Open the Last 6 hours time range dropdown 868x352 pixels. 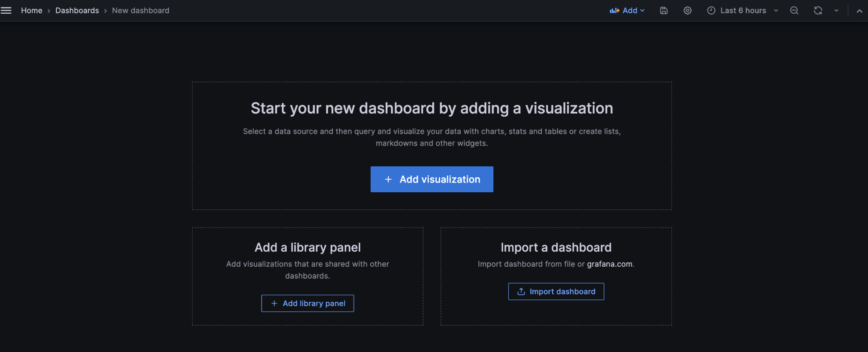point(743,11)
